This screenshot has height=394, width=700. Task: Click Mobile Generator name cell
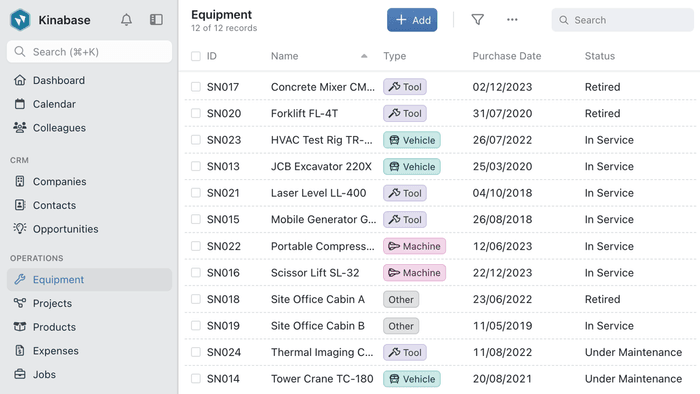pyautogui.click(x=323, y=220)
